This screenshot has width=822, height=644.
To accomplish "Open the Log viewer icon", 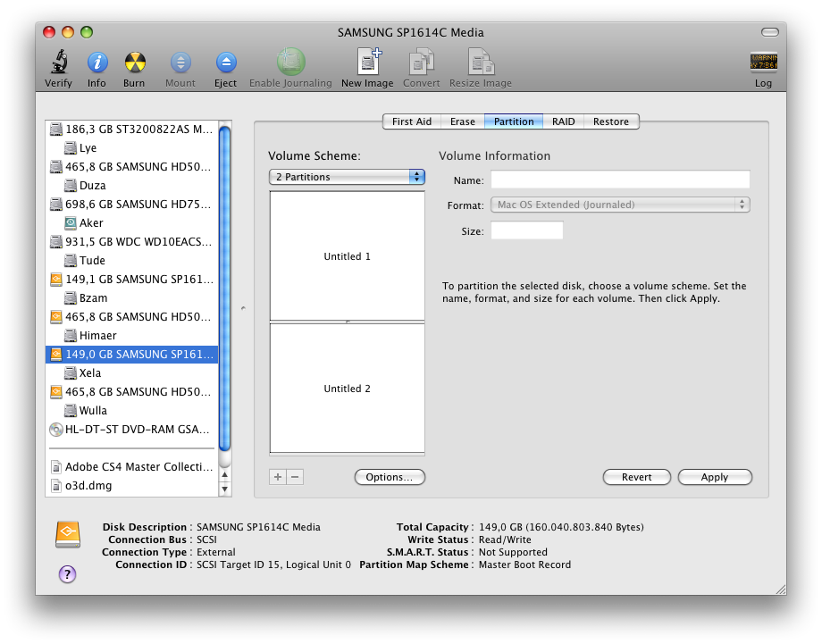I will pyautogui.click(x=763, y=62).
